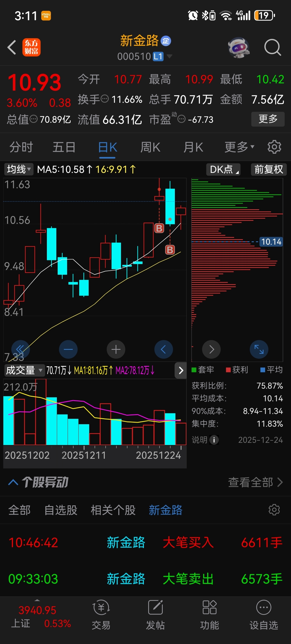Viewport: 291px width, 644px height.
Task: Tap the info circle beside 市盈
Action: [182, 119]
